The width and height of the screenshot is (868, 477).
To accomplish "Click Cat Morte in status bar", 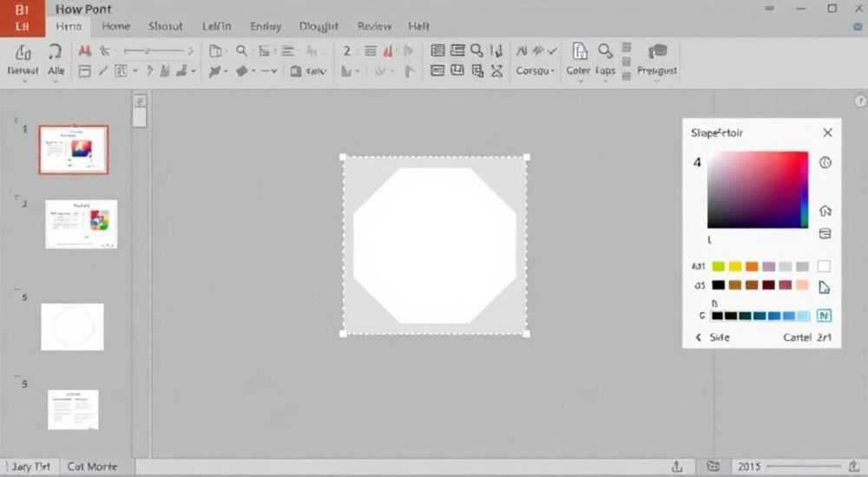I will (x=92, y=467).
